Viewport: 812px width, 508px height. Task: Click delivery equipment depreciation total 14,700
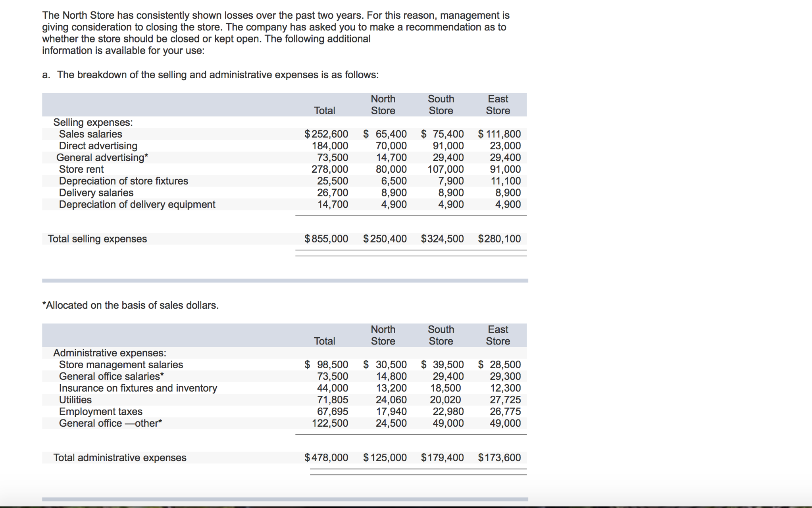click(x=333, y=204)
